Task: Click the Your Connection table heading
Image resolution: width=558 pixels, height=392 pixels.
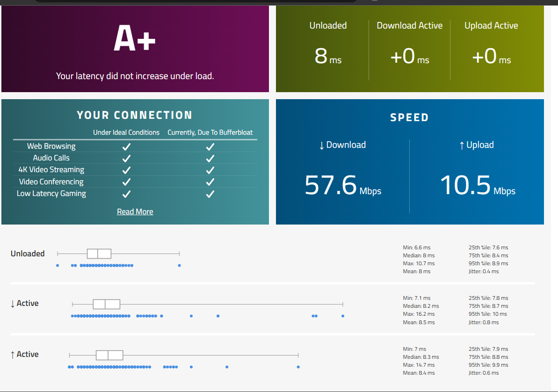Action: pos(135,115)
